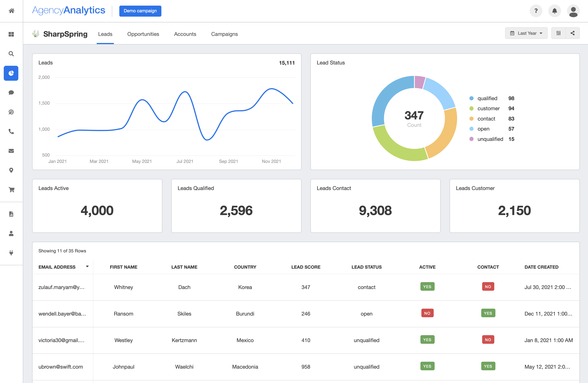Open the user person sidebar icon
588x383 pixels.
coord(11,233)
